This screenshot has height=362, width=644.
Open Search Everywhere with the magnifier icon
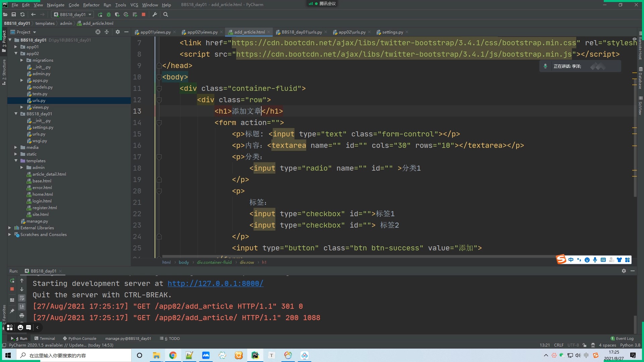click(x=166, y=14)
